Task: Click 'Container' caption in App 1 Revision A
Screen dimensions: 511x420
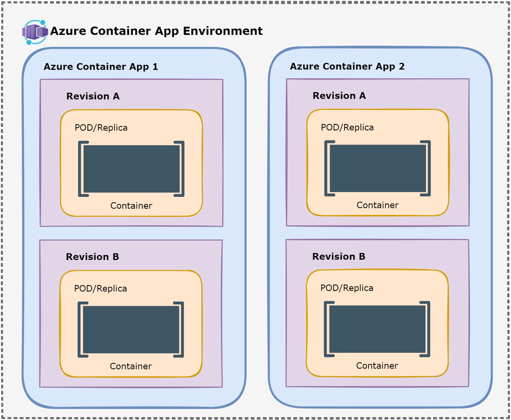Action: 131,206
